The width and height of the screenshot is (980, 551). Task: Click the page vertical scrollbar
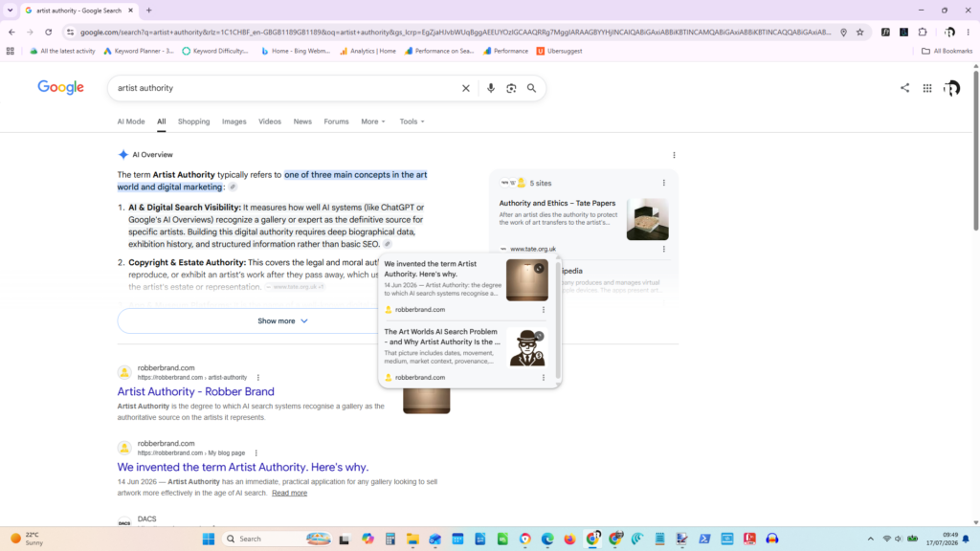[975, 150]
